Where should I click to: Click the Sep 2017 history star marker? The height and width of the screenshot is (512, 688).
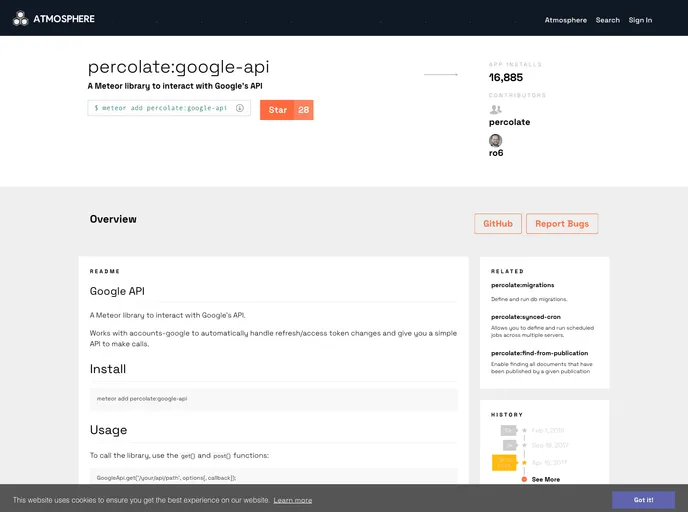pos(524,445)
